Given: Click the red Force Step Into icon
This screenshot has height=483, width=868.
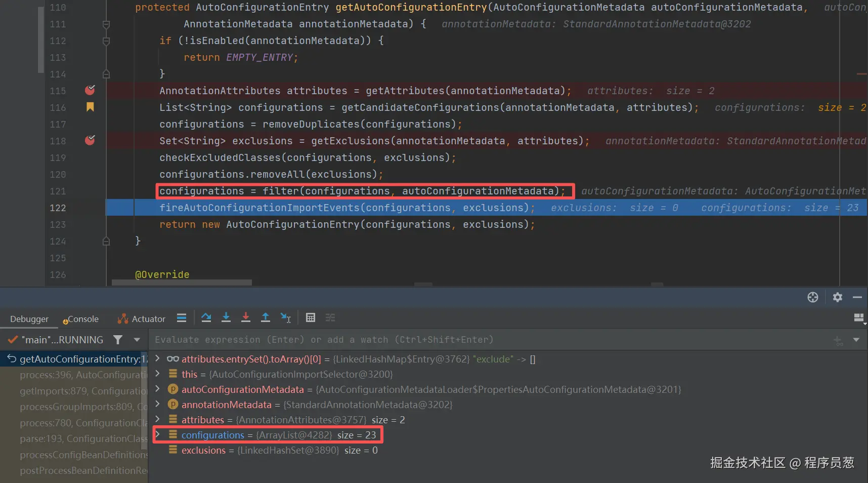Looking at the screenshot, I should 246,318.
